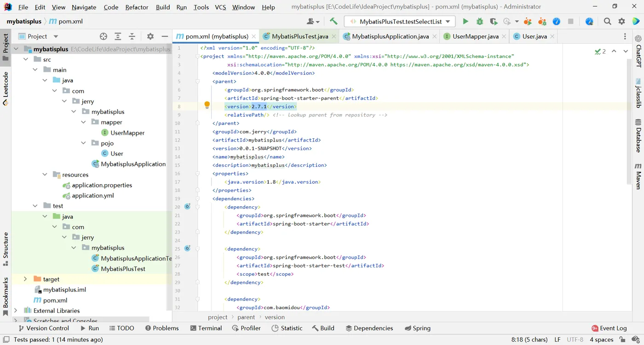Click the user account icon in toolbar
The height and width of the screenshot is (345, 644).
[313, 21]
